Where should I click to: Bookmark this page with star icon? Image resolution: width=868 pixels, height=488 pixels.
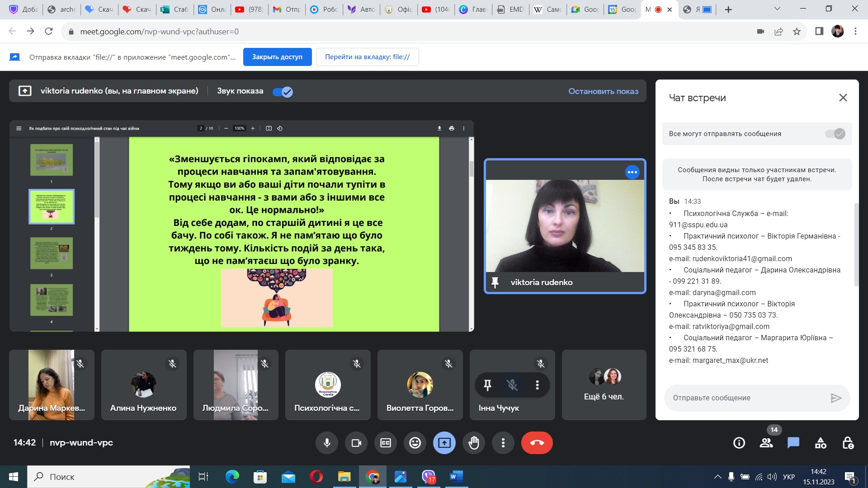click(797, 31)
